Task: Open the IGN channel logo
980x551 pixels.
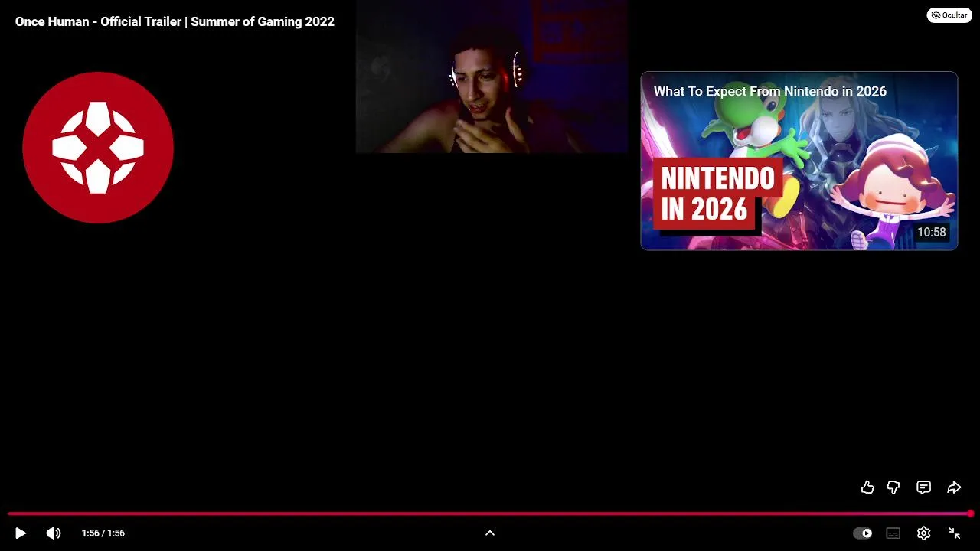Action: click(x=98, y=148)
